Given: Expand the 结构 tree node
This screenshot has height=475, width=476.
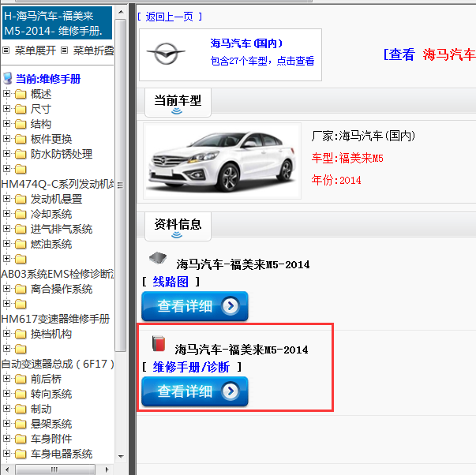Looking at the screenshot, I should click(x=6, y=124).
